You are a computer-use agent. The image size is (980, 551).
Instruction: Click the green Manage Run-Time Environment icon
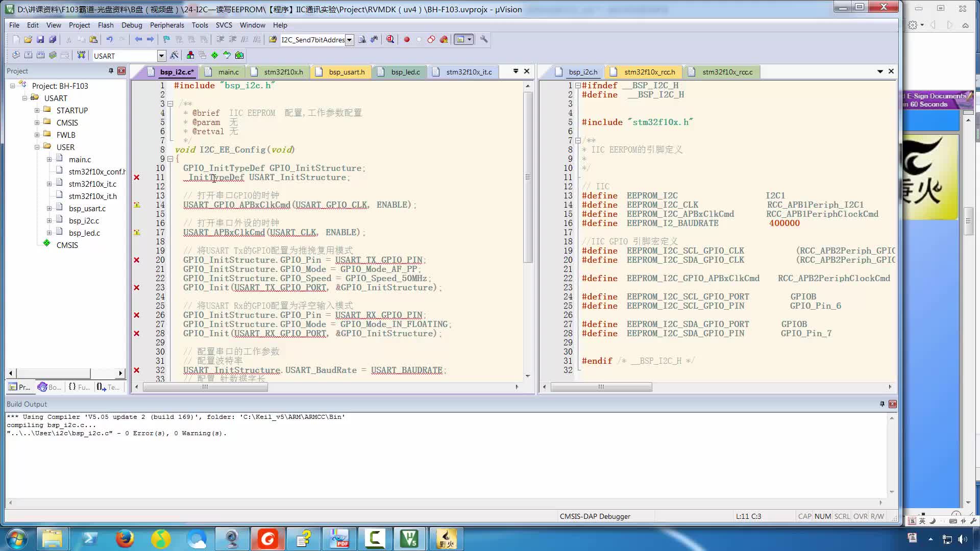point(214,55)
